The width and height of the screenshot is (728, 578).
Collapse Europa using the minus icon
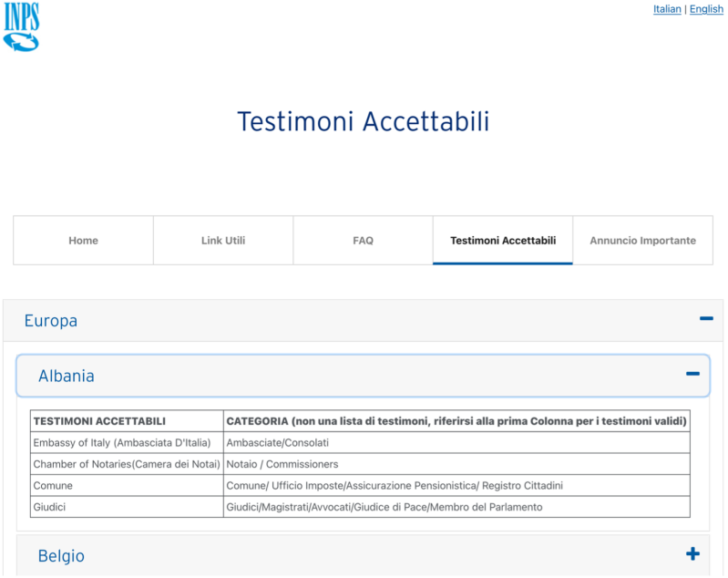705,319
